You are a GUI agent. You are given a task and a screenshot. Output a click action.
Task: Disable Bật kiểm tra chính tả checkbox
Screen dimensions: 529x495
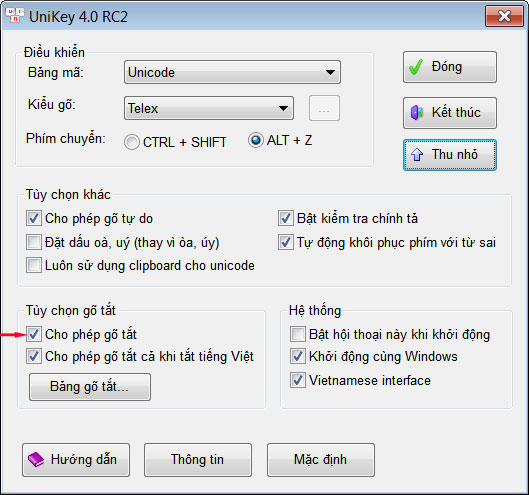tap(285, 218)
